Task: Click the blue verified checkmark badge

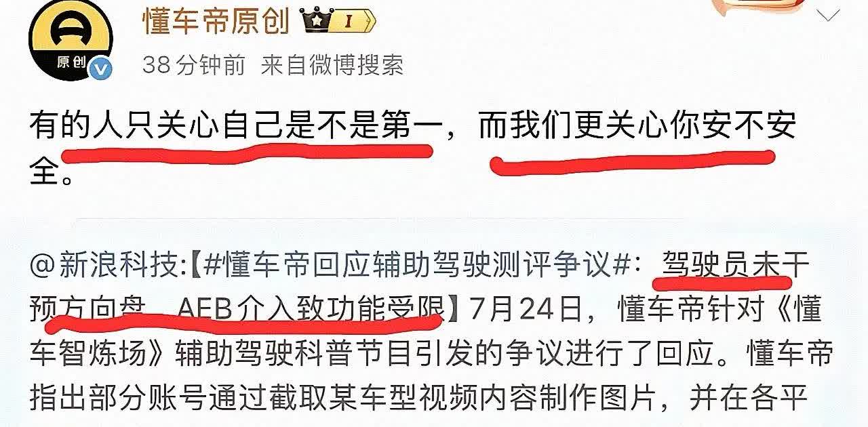Action: [x=102, y=69]
